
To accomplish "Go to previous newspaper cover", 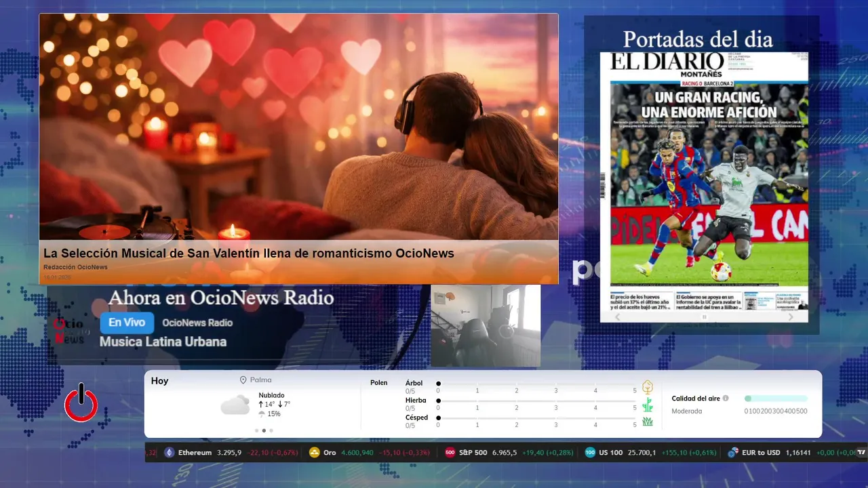I will [x=617, y=317].
